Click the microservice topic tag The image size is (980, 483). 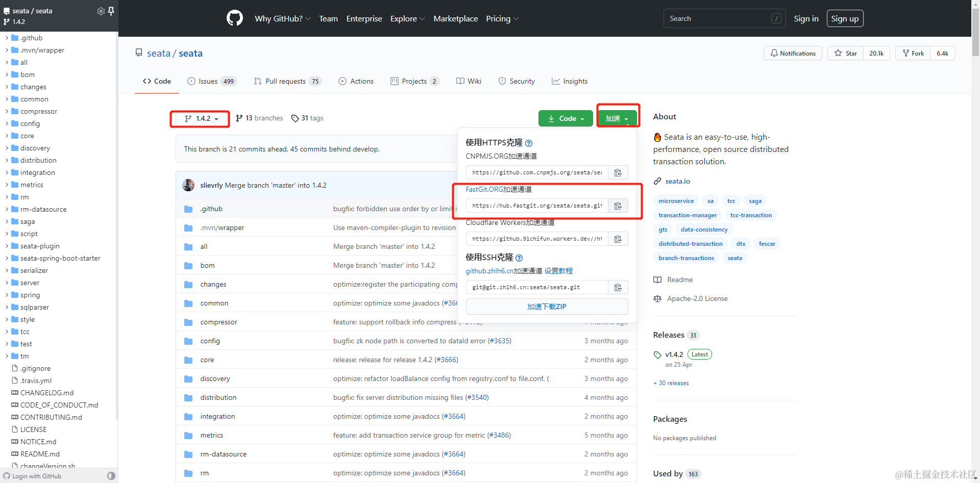[x=676, y=201]
